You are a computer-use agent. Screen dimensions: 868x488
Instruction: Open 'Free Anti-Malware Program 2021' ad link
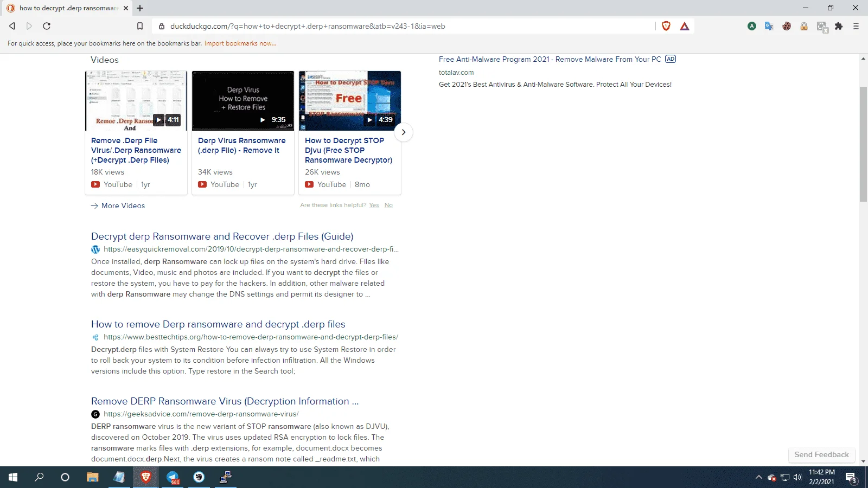pyautogui.click(x=550, y=60)
